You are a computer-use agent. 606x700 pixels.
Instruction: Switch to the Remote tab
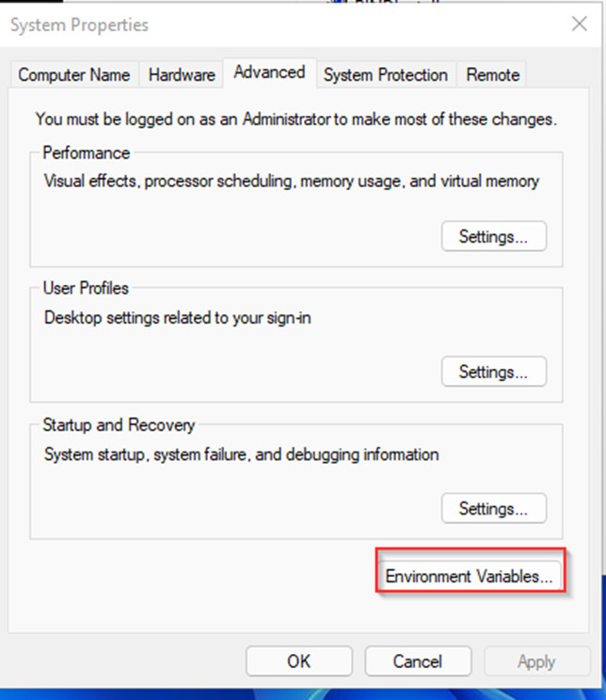click(x=492, y=74)
